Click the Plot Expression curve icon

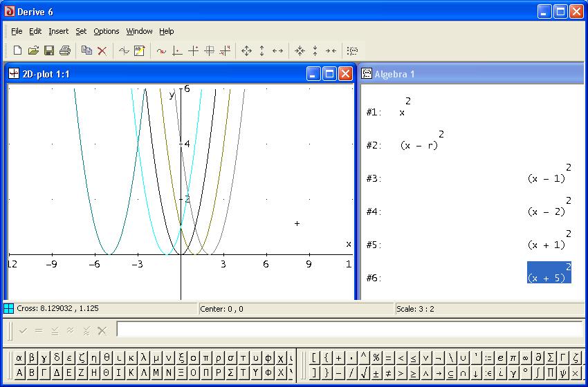(124, 50)
